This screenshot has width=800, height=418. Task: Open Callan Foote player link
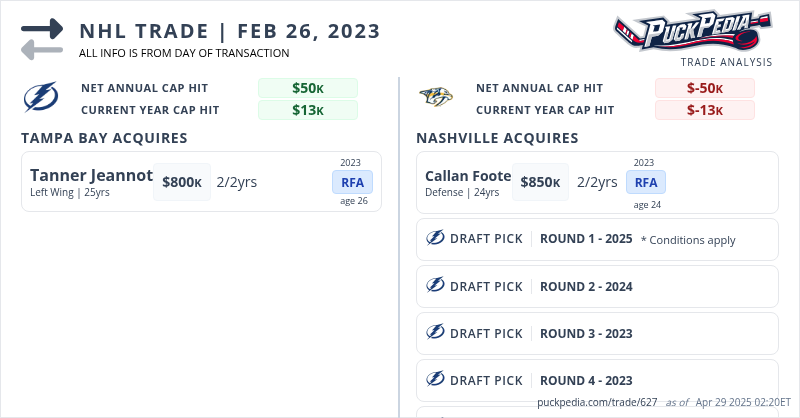pos(468,175)
